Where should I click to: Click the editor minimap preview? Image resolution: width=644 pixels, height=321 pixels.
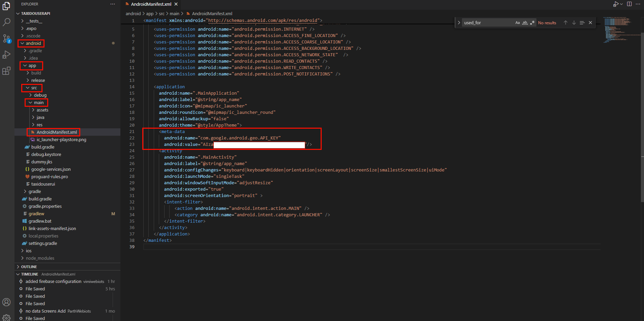tap(617, 30)
